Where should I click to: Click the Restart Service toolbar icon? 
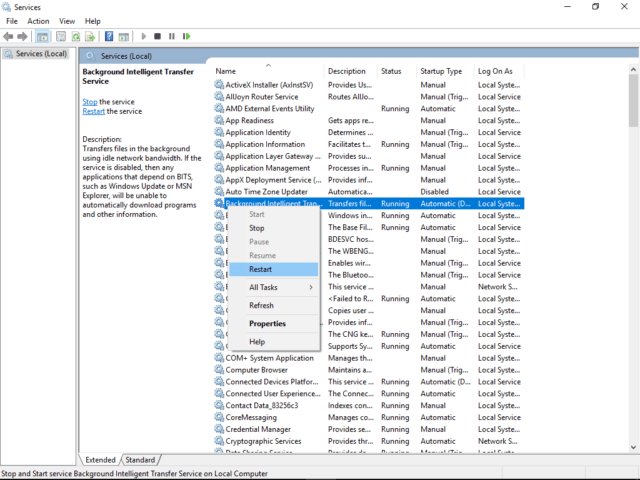(x=187, y=36)
